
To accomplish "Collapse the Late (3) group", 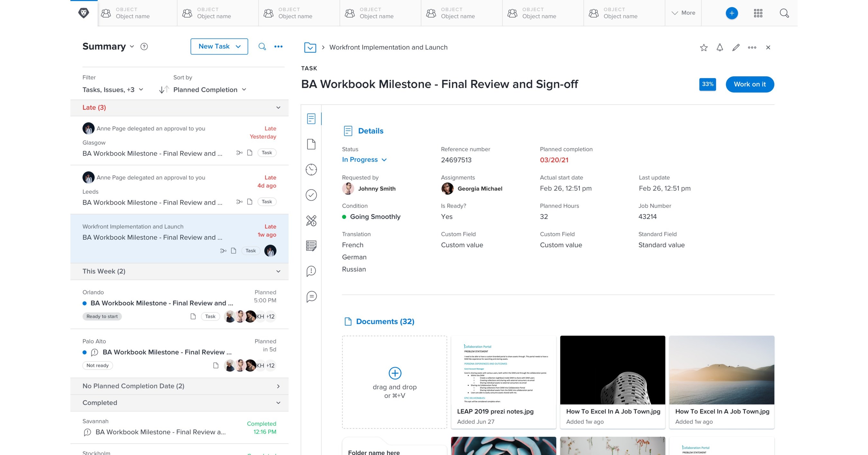I will point(278,107).
